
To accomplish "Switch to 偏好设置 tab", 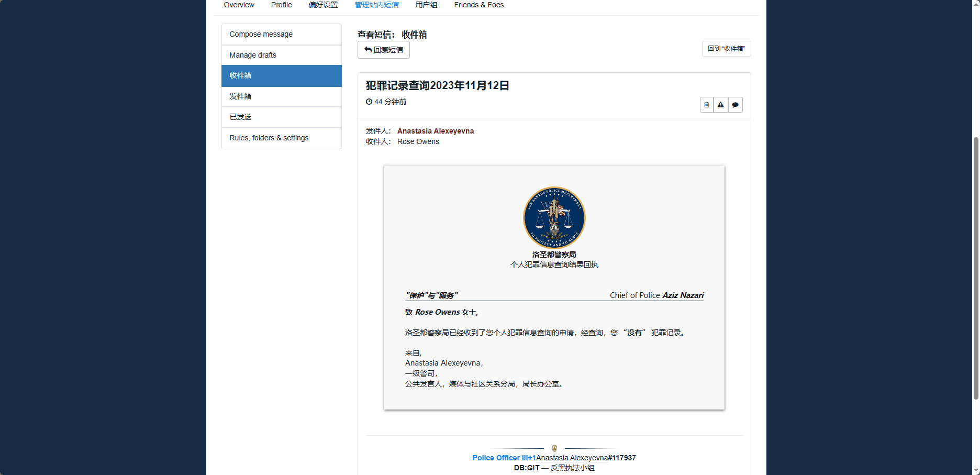I will point(324,5).
